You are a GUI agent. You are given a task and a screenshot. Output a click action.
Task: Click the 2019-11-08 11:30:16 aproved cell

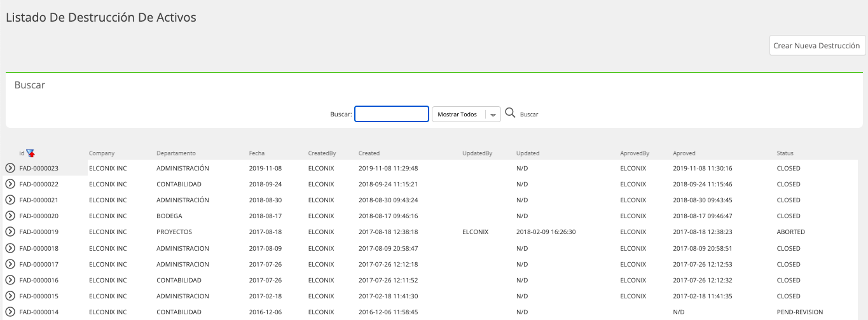(x=703, y=169)
